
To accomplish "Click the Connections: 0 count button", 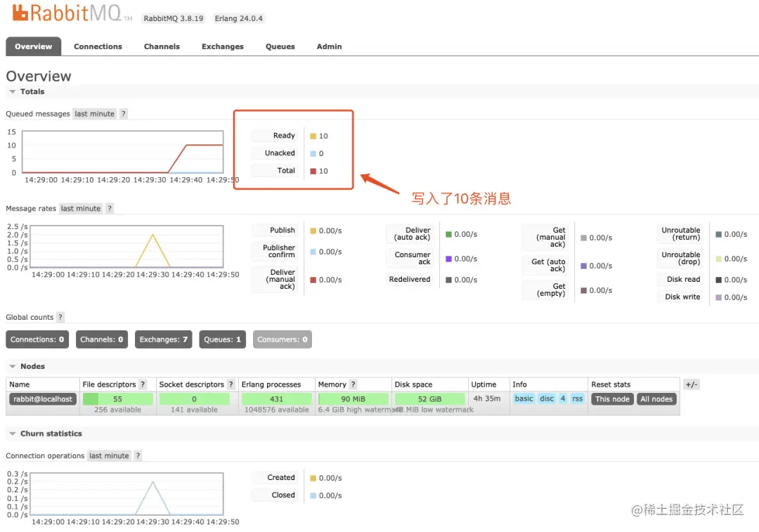I will tap(37, 339).
